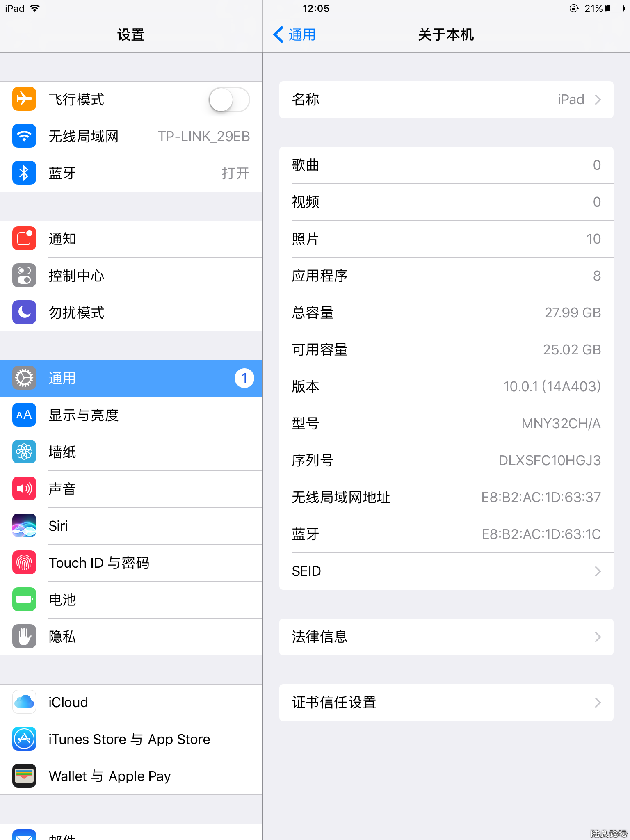Open the Siri icon in settings list
630x840 pixels.
tap(24, 526)
